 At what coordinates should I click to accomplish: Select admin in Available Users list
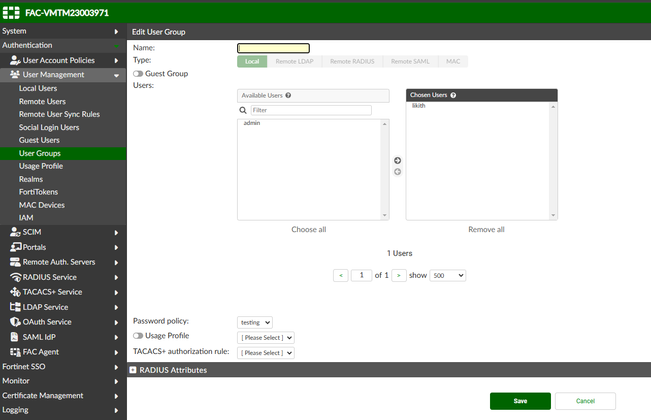point(252,123)
